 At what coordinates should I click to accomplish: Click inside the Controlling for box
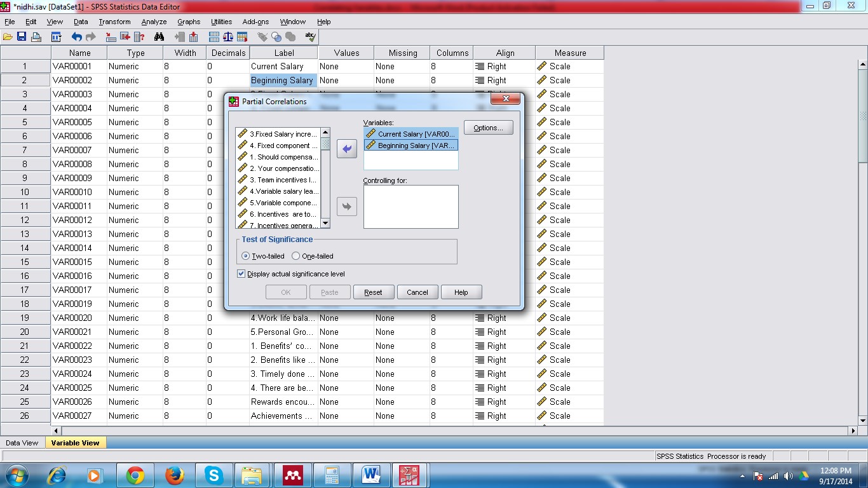[x=410, y=207]
